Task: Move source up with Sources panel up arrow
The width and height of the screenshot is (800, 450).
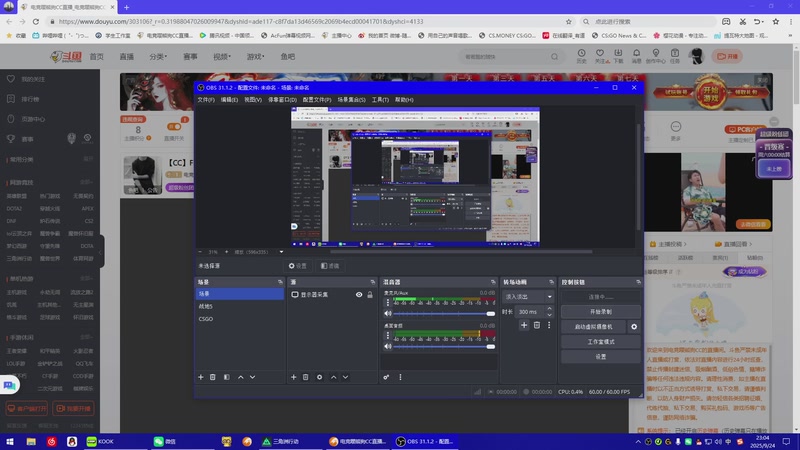Action: pyautogui.click(x=334, y=377)
